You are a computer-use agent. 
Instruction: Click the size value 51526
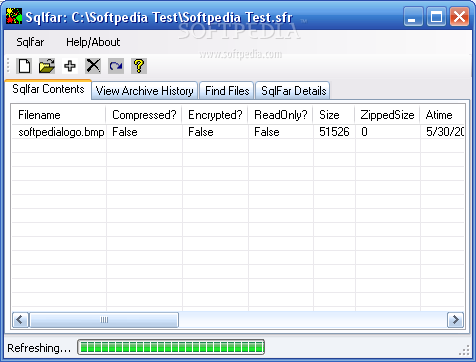334,132
